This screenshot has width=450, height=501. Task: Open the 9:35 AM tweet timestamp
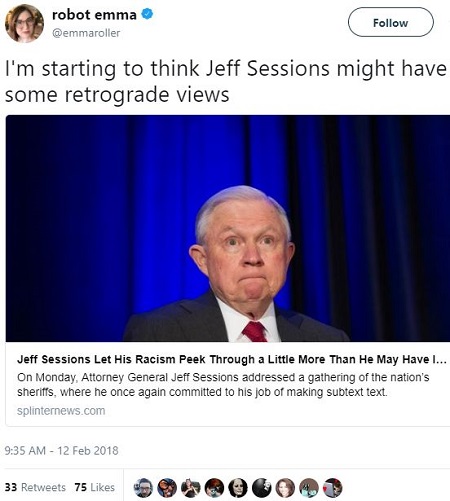pyautogui.click(x=62, y=451)
